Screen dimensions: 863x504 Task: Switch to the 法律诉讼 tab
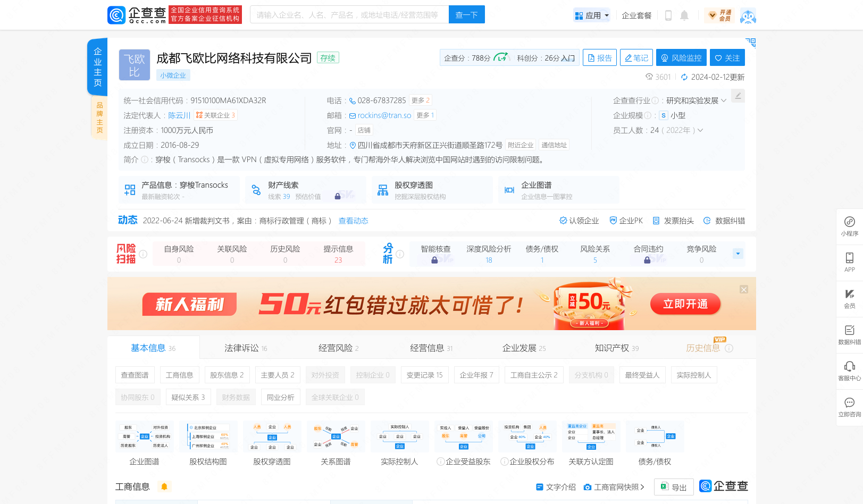coord(246,348)
